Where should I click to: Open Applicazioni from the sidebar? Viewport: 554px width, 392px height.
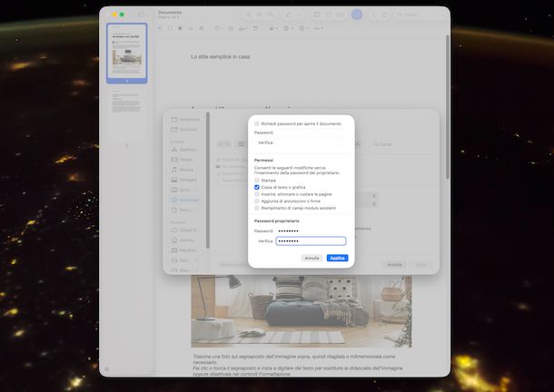click(x=189, y=148)
